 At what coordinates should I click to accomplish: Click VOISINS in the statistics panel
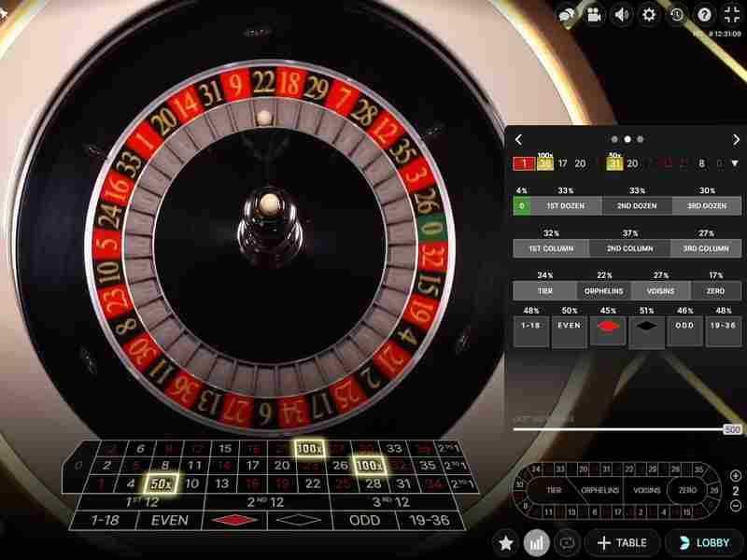coord(661,291)
